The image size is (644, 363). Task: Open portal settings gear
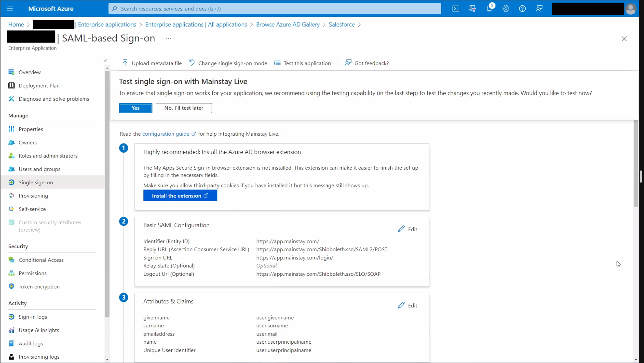pos(506,9)
